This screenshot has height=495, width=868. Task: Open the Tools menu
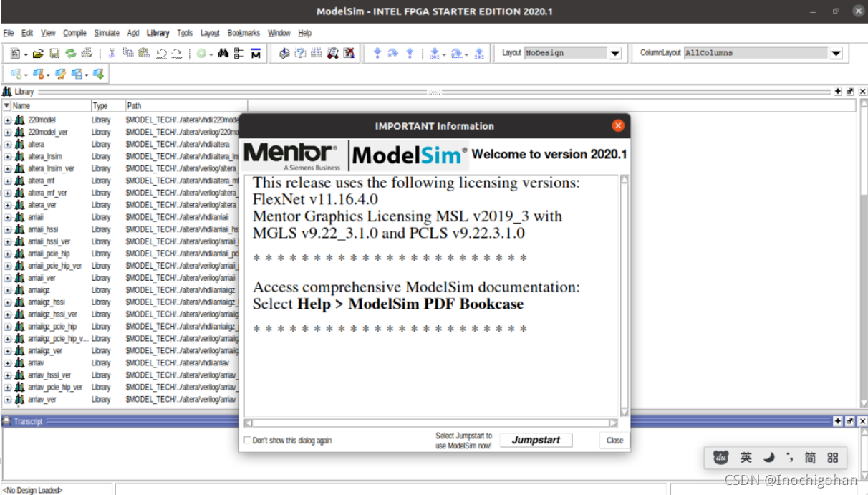185,33
